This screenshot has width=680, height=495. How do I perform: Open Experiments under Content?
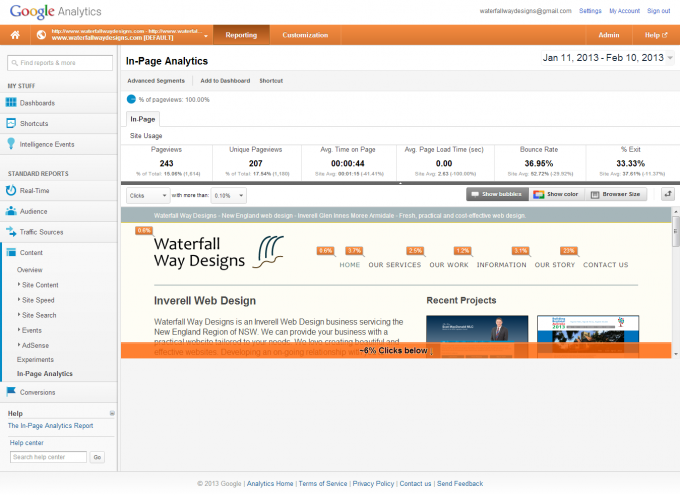tap(35, 359)
